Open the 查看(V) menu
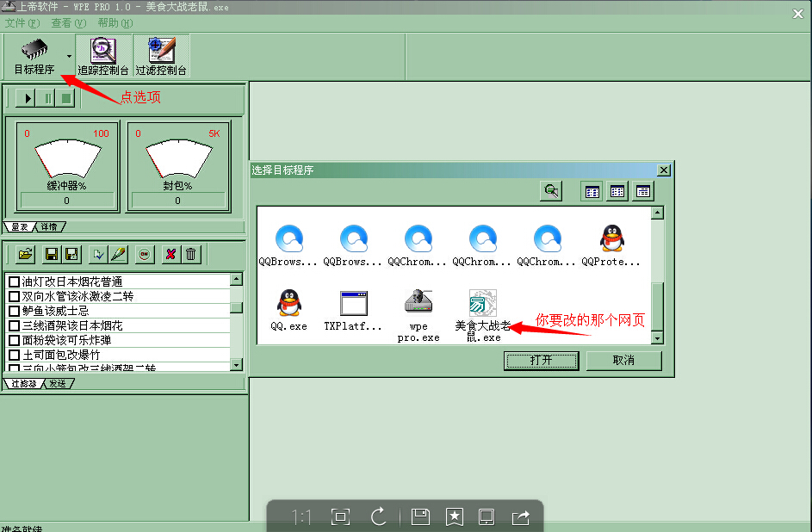The image size is (812, 532). 69,23
